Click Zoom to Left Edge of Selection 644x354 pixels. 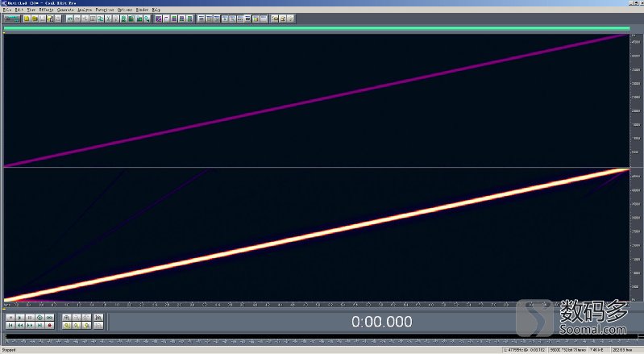(x=77, y=325)
